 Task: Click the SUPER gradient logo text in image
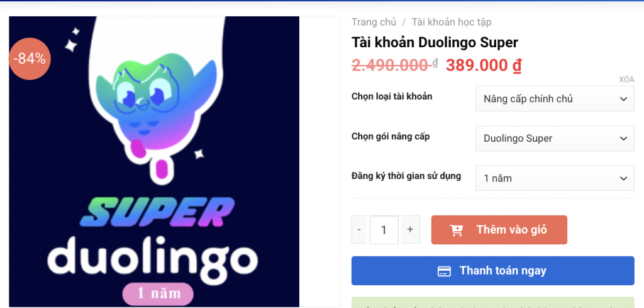[x=157, y=212]
